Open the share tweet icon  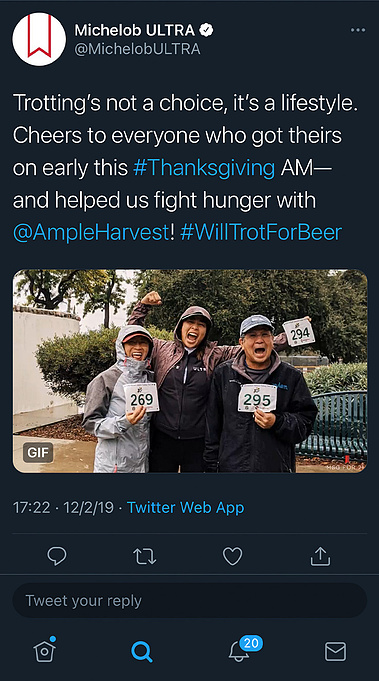pyautogui.click(x=320, y=556)
